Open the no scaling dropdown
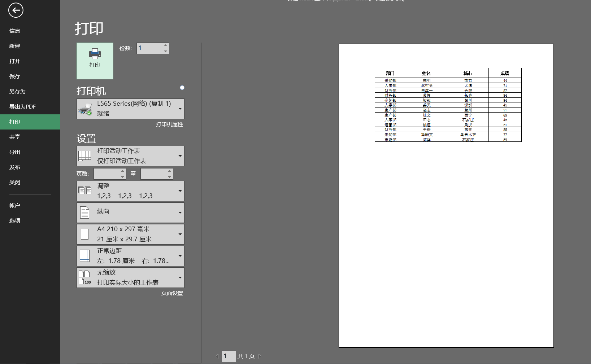 [130, 277]
